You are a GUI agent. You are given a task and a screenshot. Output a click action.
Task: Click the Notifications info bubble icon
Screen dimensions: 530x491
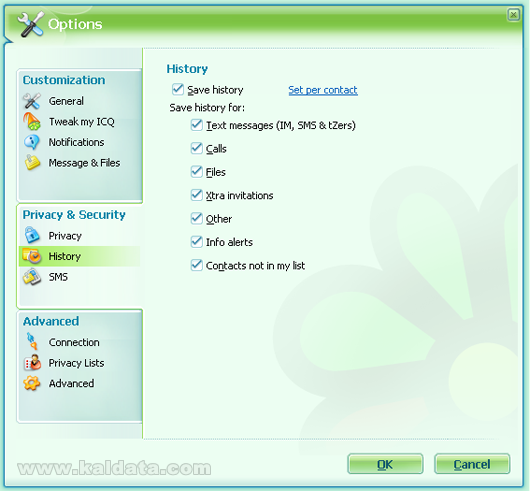[32, 142]
